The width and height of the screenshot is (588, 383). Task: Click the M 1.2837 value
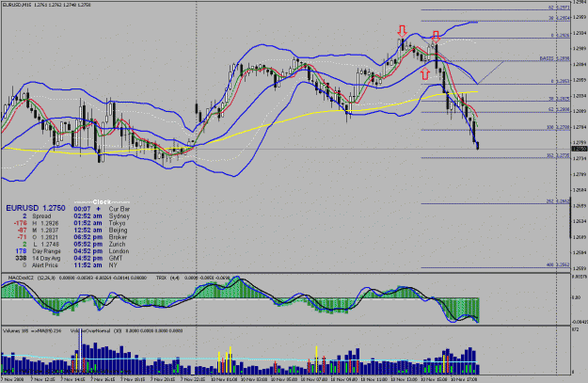coord(45,231)
